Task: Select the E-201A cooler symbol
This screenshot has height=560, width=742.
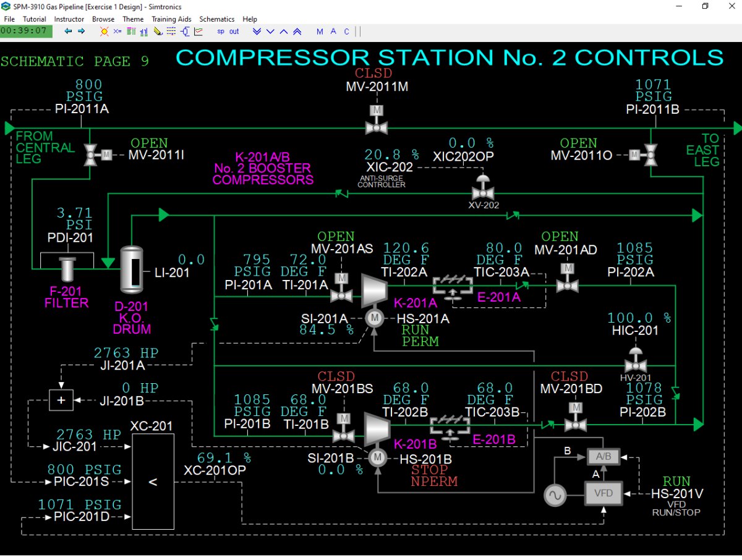Action: point(453,286)
